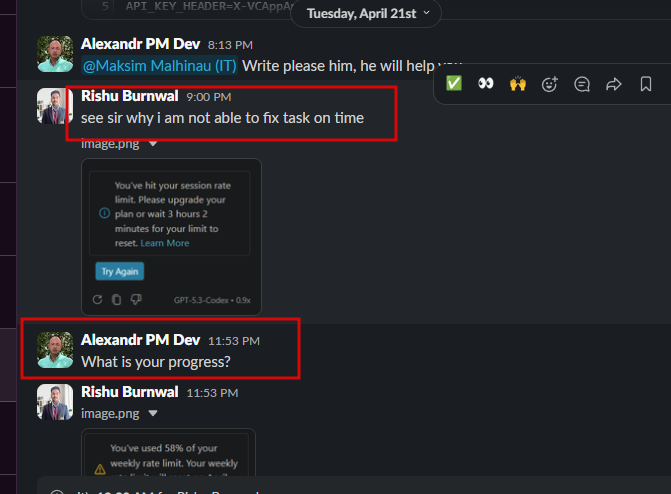Screen dimensions: 671x494
Task: Collapse the first image.png under 9:00 PM message
Action: click(x=153, y=144)
